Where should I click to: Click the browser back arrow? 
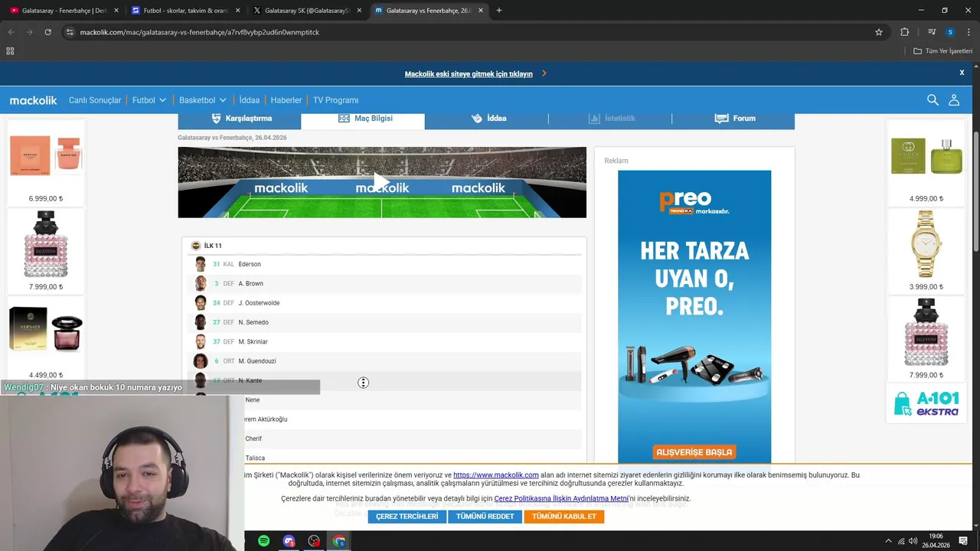coord(11,32)
